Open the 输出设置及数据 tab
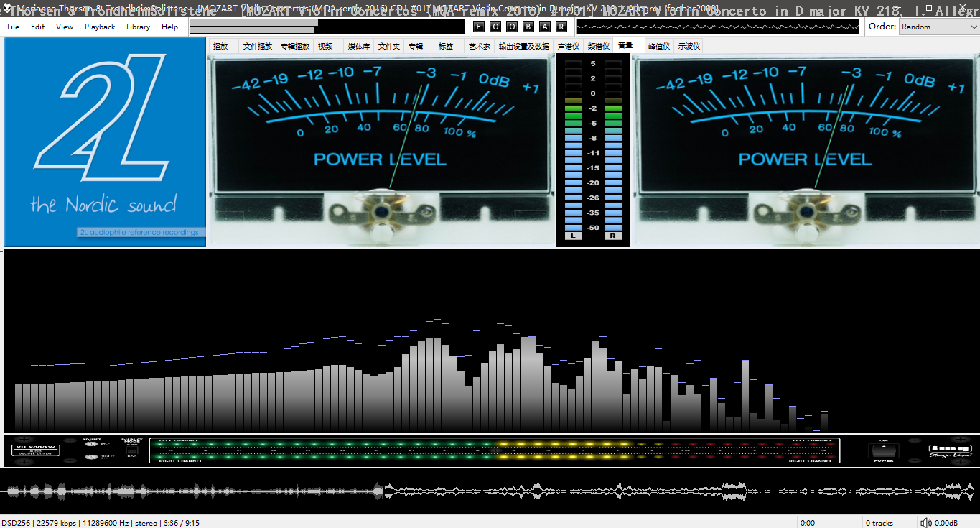Image resolution: width=980 pixels, height=528 pixels. click(x=524, y=46)
